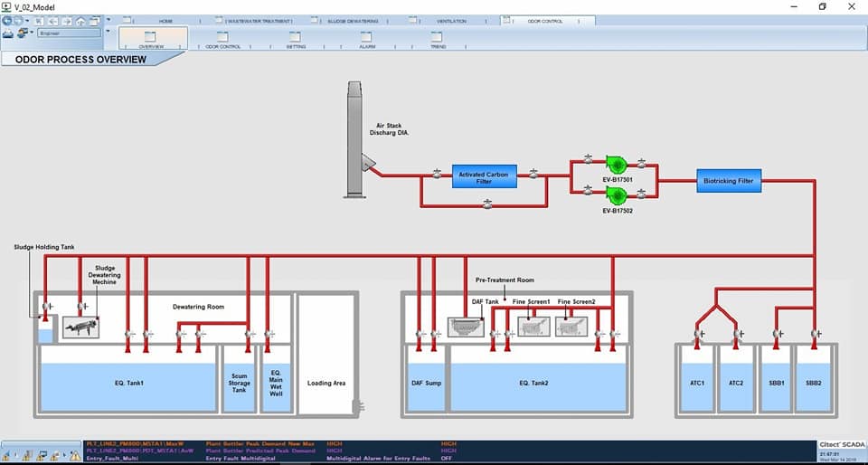Click the damper valve left of Activated Carbon Filter
Screen dimensions: 868x465
pyautogui.click(x=436, y=174)
